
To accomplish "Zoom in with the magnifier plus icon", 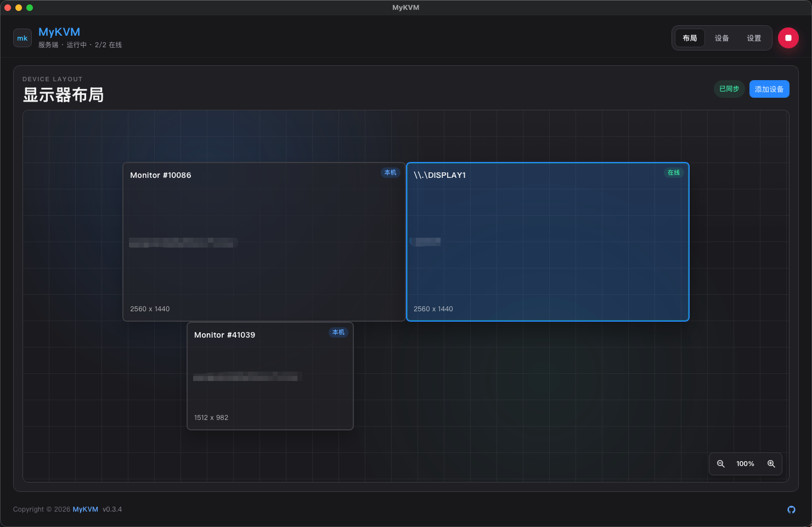I will point(771,464).
